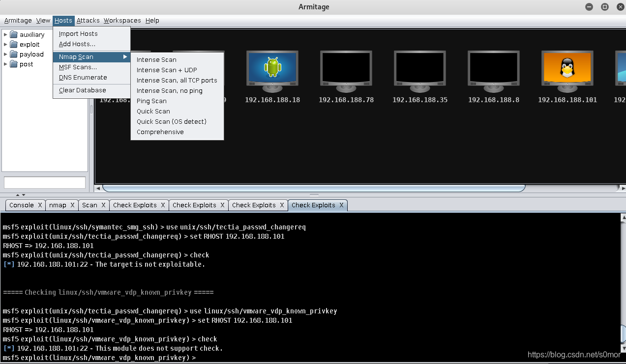Select the host monitor labeled 192.168.188.8
The image size is (626, 364).
(493, 72)
